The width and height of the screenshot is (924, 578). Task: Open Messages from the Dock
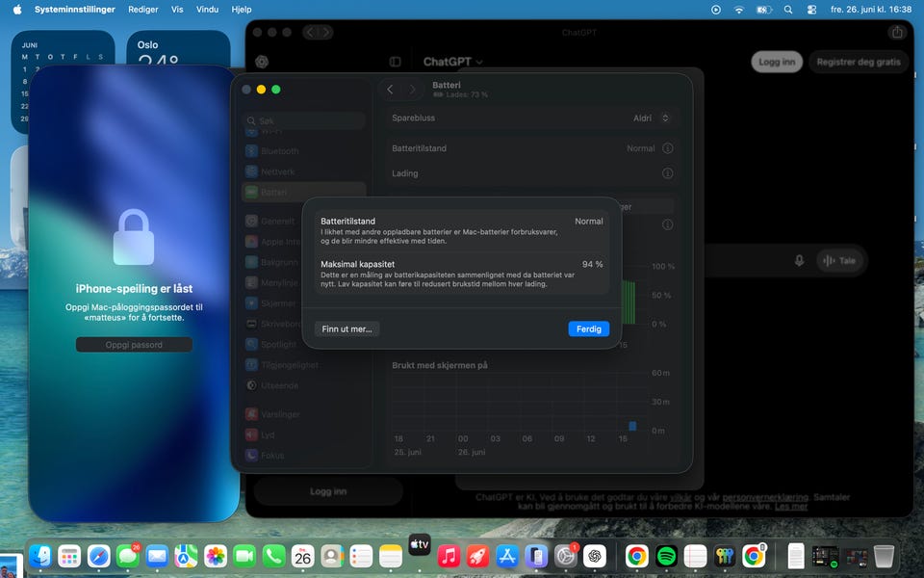tap(128, 556)
